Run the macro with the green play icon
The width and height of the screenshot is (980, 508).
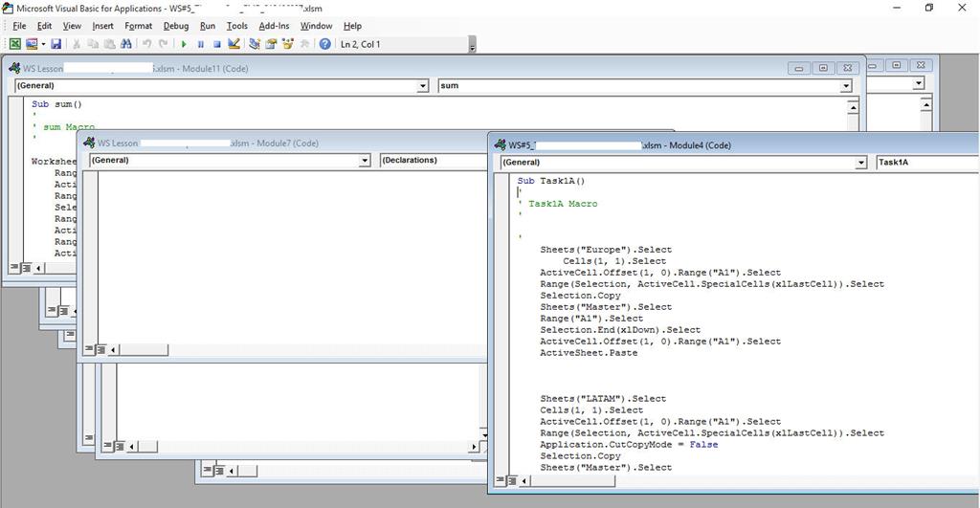click(x=184, y=44)
